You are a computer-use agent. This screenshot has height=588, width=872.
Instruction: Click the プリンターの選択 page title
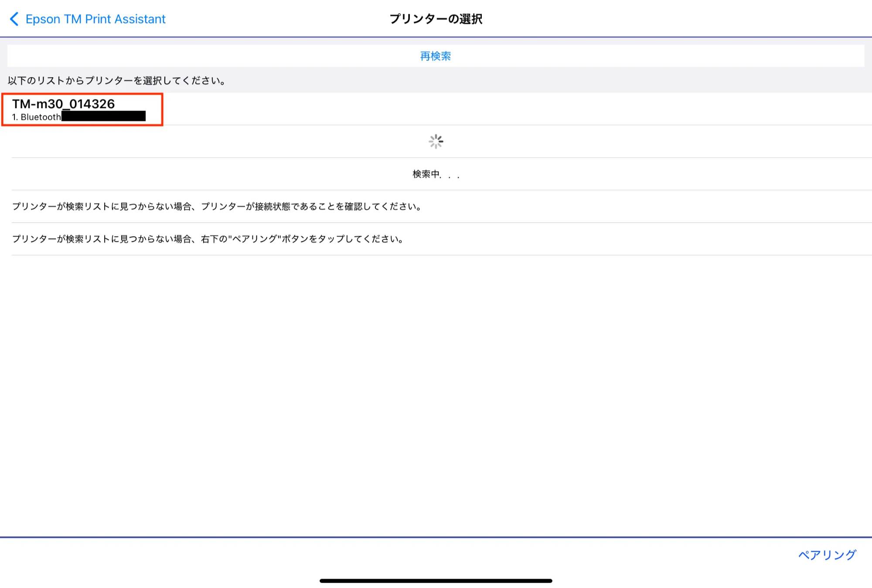coord(436,19)
